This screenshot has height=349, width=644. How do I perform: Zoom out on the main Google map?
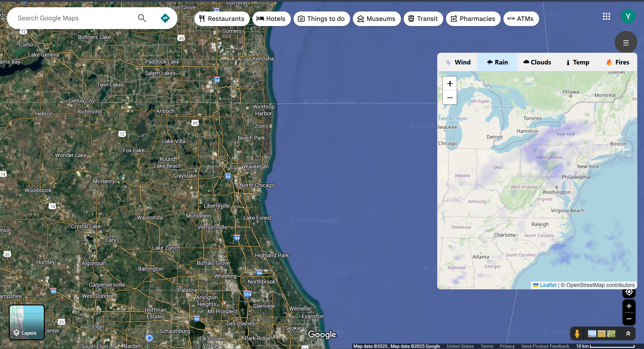[x=629, y=319]
